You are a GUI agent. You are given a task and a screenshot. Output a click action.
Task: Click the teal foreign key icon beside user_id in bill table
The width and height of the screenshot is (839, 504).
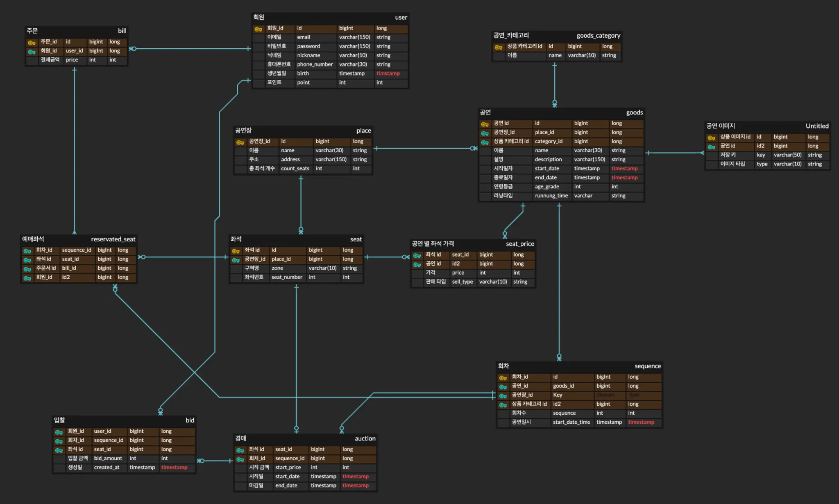coord(32,52)
